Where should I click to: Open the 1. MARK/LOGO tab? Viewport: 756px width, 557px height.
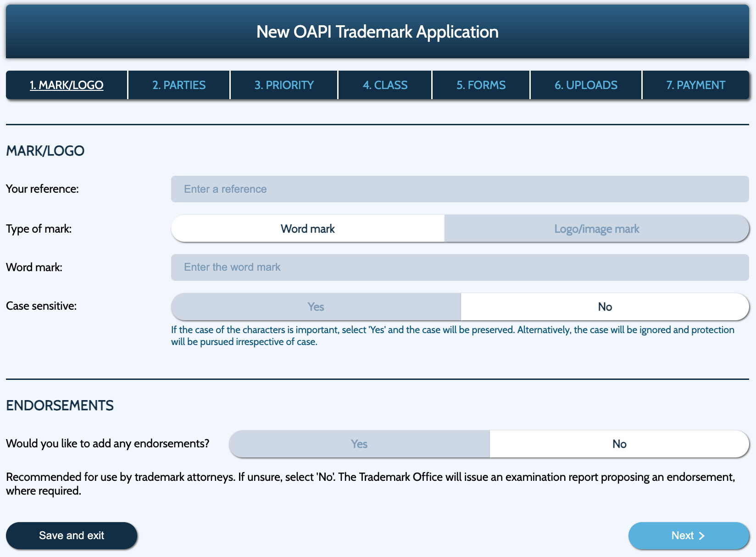coord(67,85)
